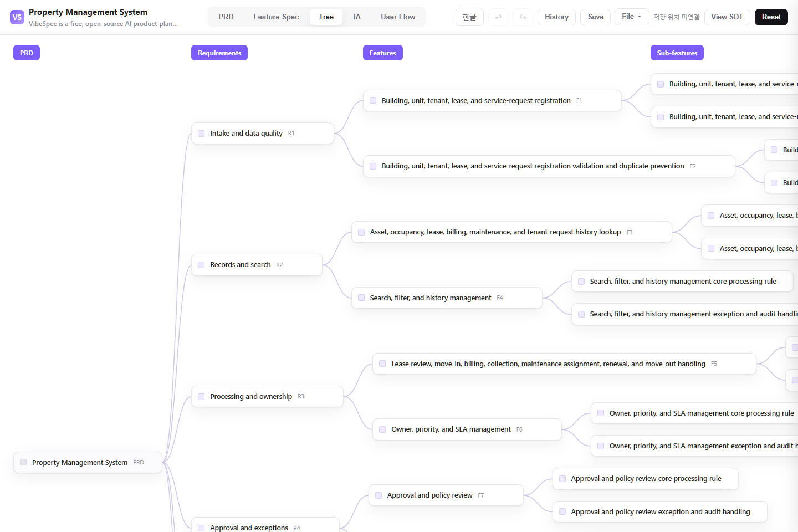The height and width of the screenshot is (532, 798).
Task: Toggle checkbox for Owner, priority, and SLA management F6
Action: click(382, 429)
